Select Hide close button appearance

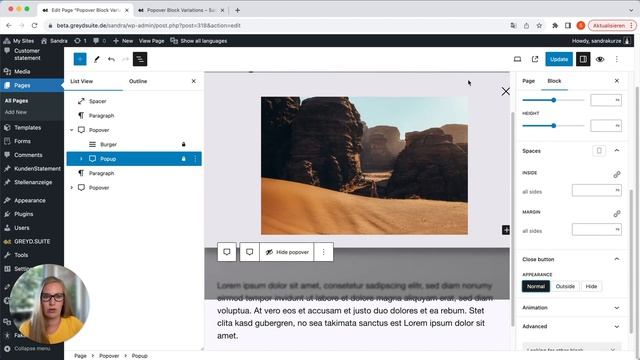(591, 287)
